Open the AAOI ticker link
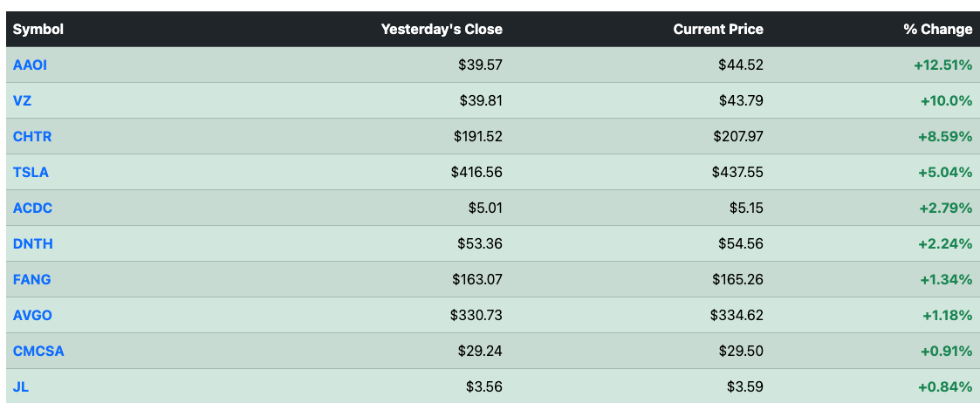This screenshot has width=980, height=403. click(x=30, y=65)
